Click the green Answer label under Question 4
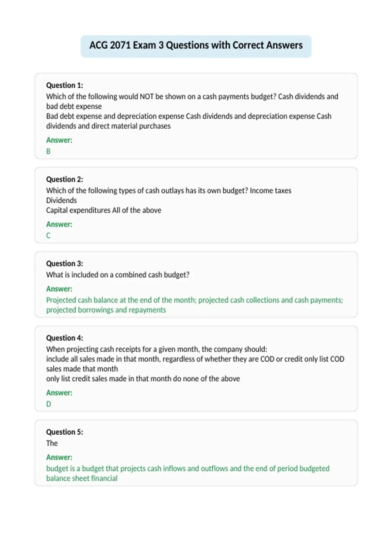 [59, 393]
